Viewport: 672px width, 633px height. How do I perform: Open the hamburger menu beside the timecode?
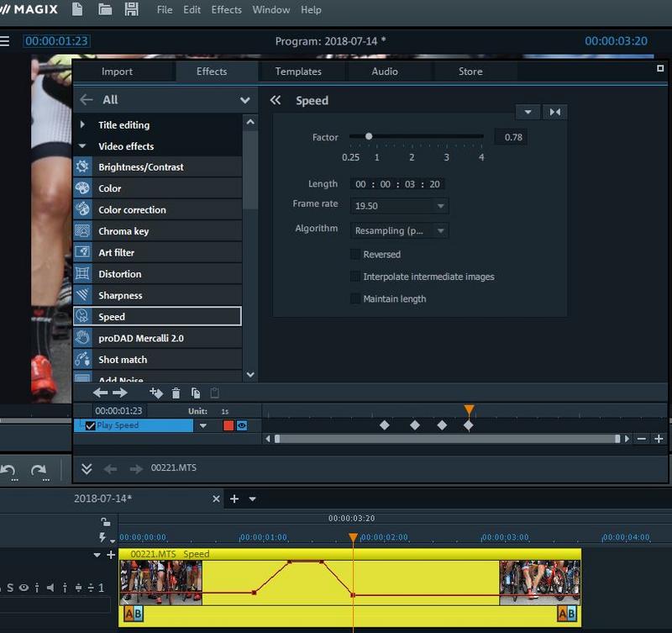click(5, 41)
